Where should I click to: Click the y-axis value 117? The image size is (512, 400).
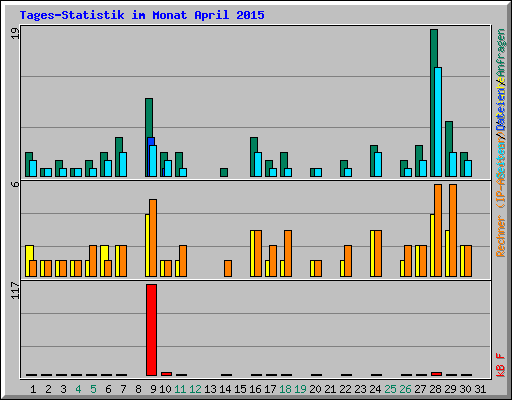tap(15, 290)
